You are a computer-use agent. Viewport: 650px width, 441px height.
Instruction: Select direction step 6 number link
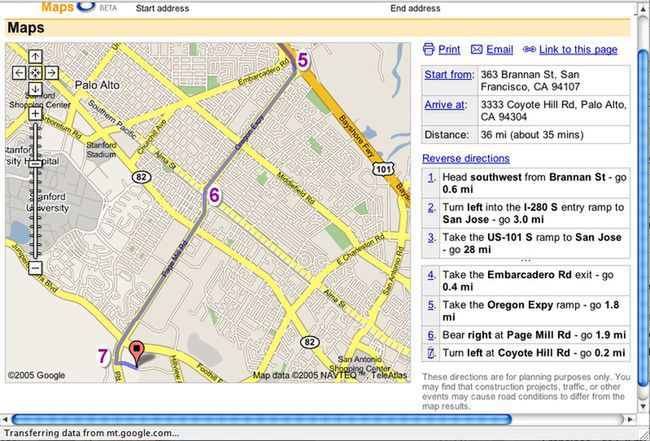point(432,335)
